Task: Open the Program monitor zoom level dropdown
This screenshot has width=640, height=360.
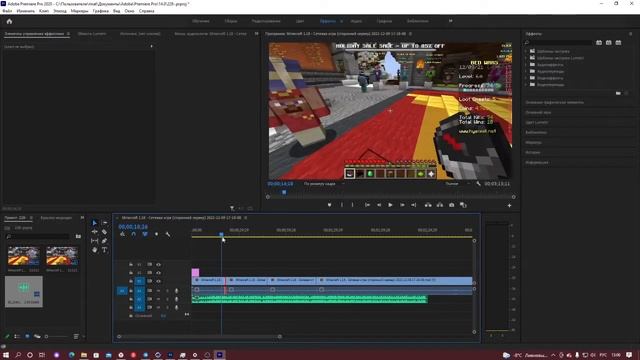Action: click(x=324, y=184)
